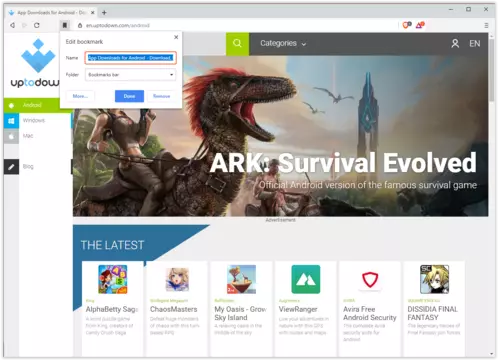Image resolution: width=498 pixels, height=360 pixels.
Task: Click the Remove bookmark button
Action: tap(162, 96)
